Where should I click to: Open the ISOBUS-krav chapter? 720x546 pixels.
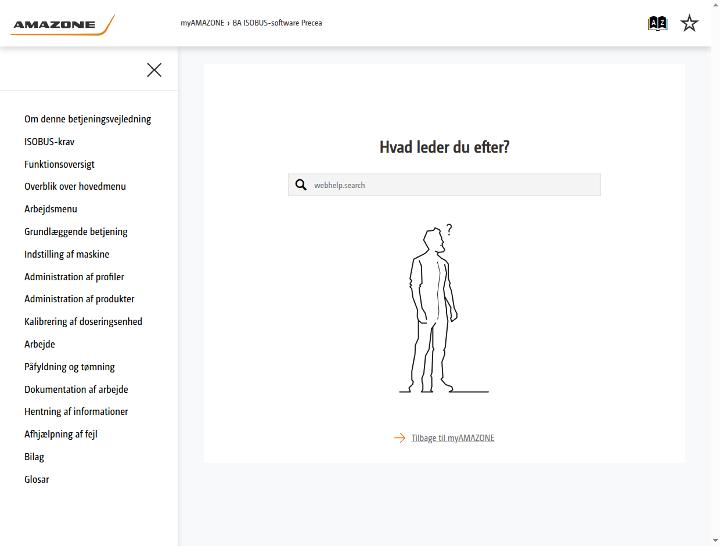(49, 141)
